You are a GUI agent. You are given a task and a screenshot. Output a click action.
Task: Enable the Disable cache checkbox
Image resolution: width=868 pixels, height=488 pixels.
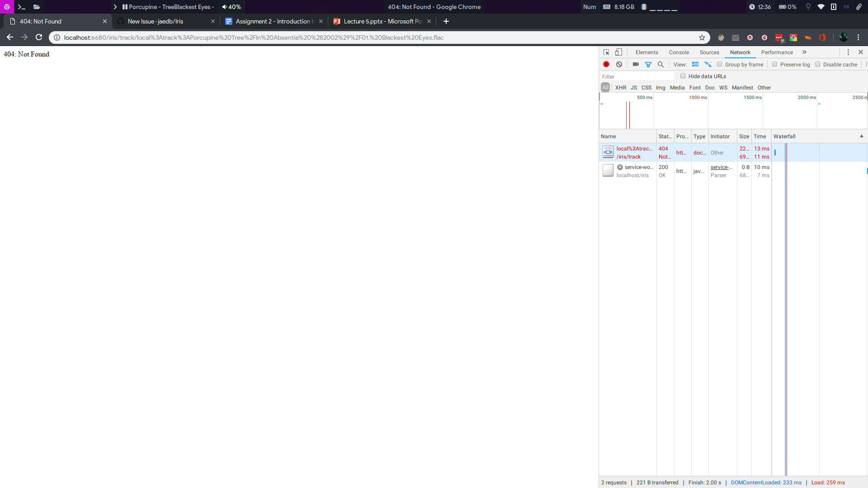[818, 64]
